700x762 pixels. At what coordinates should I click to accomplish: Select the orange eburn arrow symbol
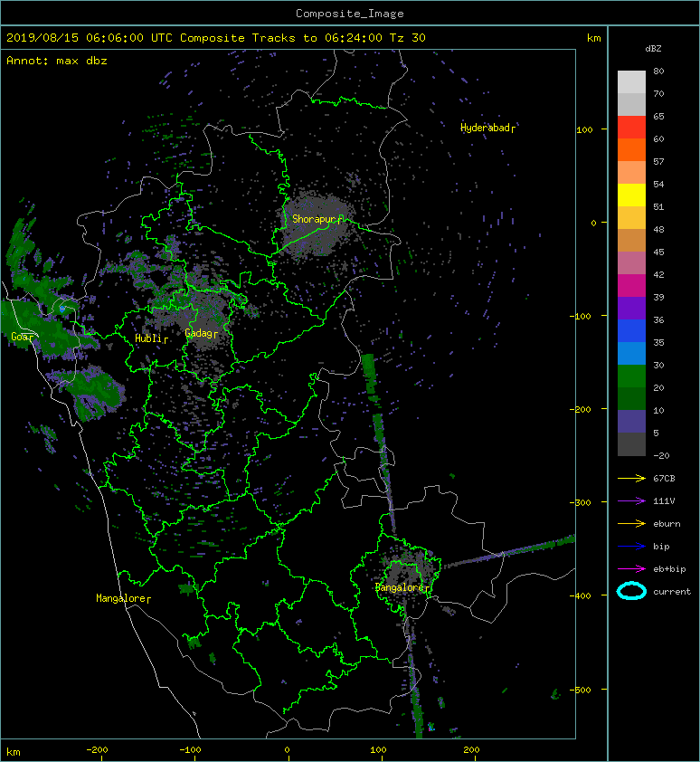[x=631, y=523]
